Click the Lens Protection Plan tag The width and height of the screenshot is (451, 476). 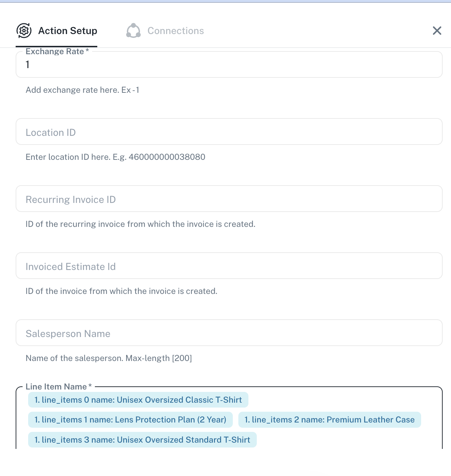[130, 420]
